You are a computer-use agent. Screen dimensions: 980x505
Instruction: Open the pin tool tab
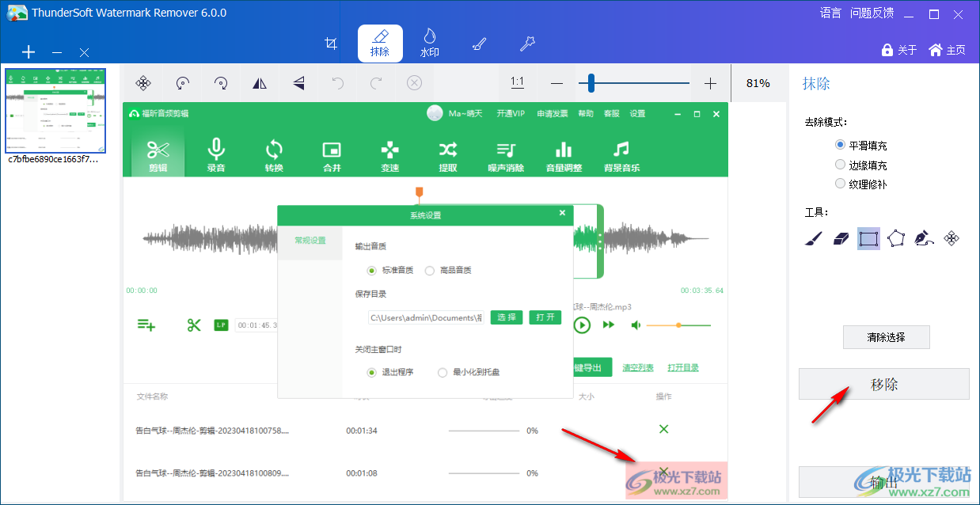tap(527, 44)
